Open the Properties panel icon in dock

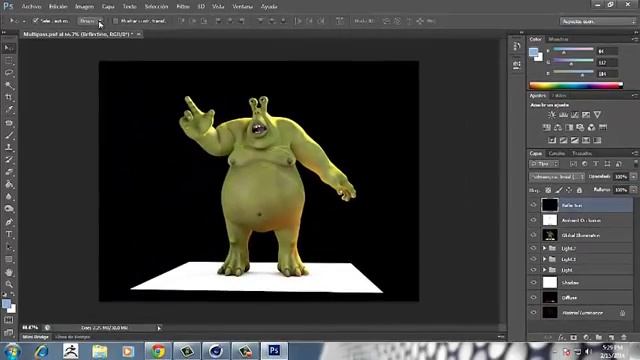(516, 64)
